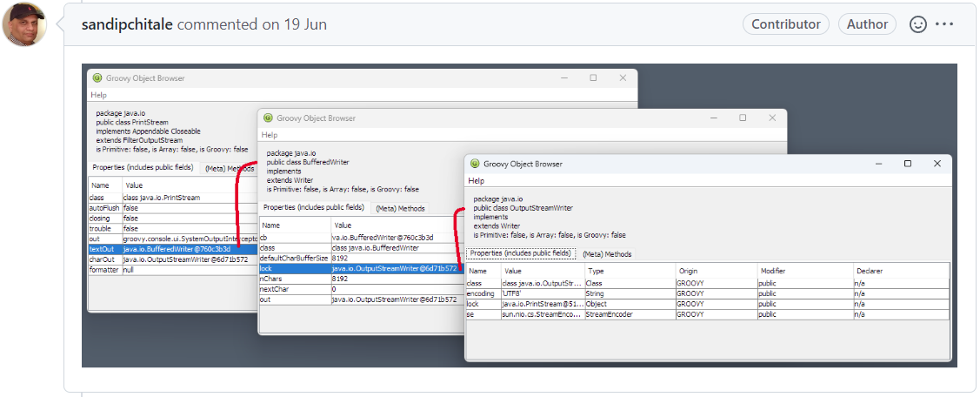The width and height of the screenshot is (980, 397).
Task: Click the Author badge
Action: click(x=867, y=24)
